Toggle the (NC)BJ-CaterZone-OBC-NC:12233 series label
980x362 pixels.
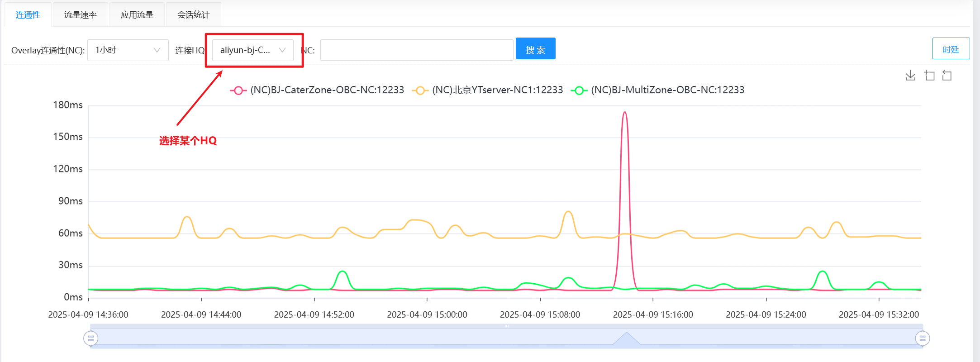[x=327, y=90]
